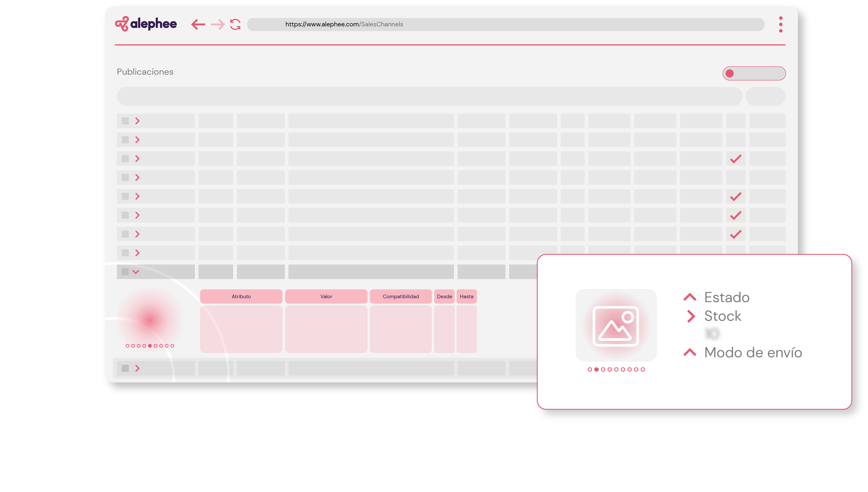The width and height of the screenshot is (868, 492).
Task: Click the long search bar under Publicaciones
Action: tap(429, 96)
